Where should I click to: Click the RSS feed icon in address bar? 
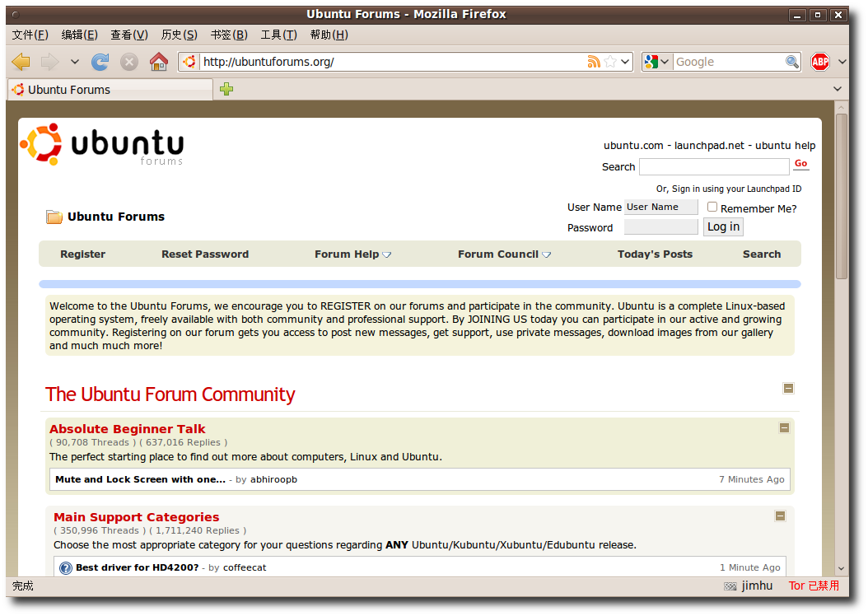click(x=594, y=62)
